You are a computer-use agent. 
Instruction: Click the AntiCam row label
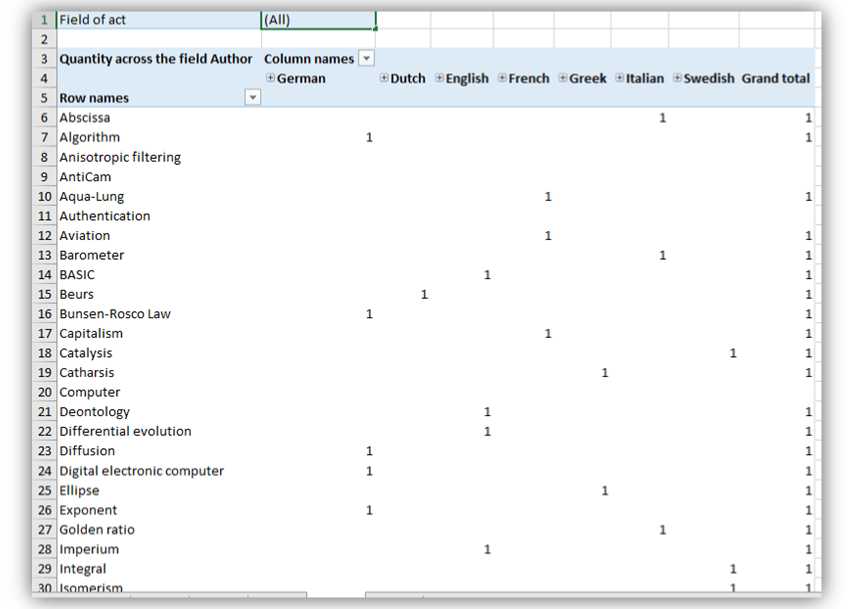pos(85,177)
